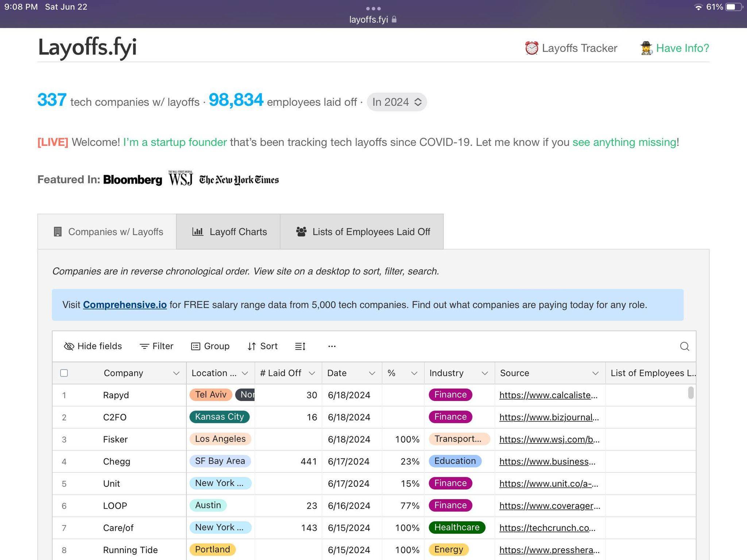Viewport: 747px width, 560px height.
Task: Open LOOP's coverager source link
Action: click(550, 506)
